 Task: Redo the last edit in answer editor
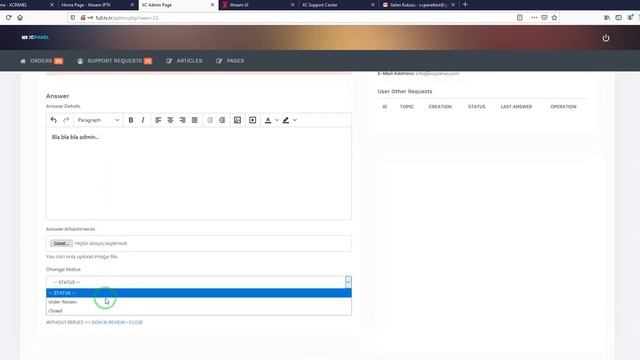pyautogui.click(x=66, y=120)
